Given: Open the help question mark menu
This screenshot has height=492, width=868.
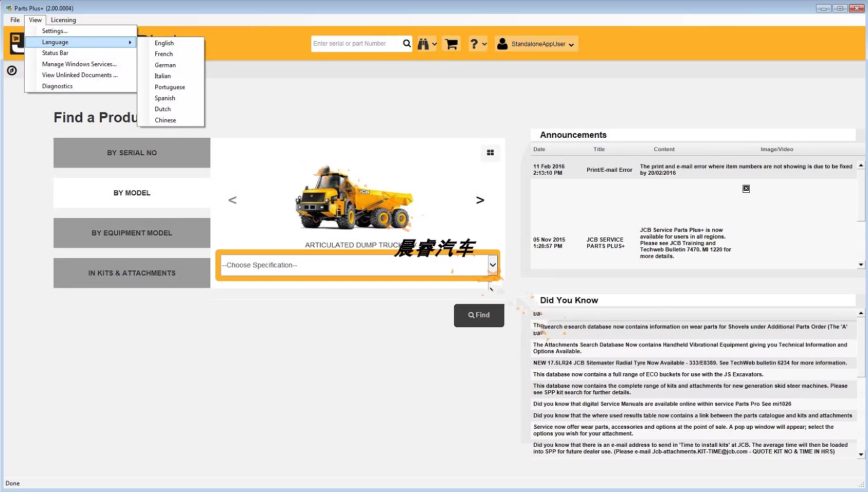Looking at the screenshot, I should pos(474,44).
